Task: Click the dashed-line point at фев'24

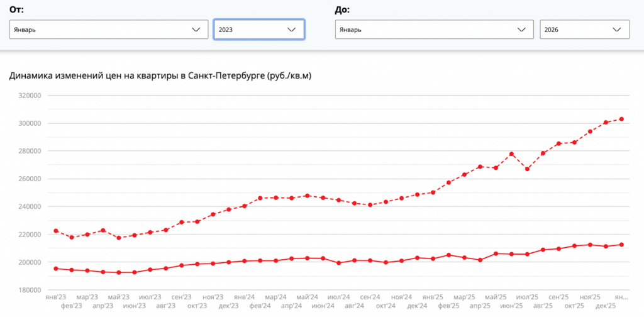Action: (260, 198)
